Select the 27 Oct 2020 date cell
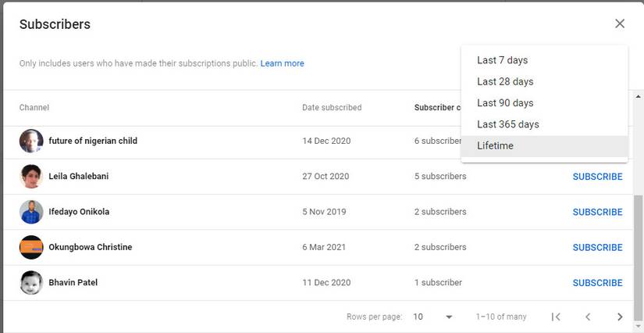This screenshot has height=333, width=644. (x=326, y=177)
